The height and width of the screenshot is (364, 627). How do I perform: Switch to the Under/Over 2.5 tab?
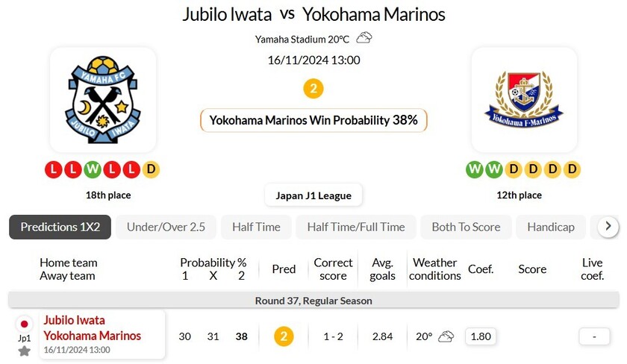tap(166, 227)
